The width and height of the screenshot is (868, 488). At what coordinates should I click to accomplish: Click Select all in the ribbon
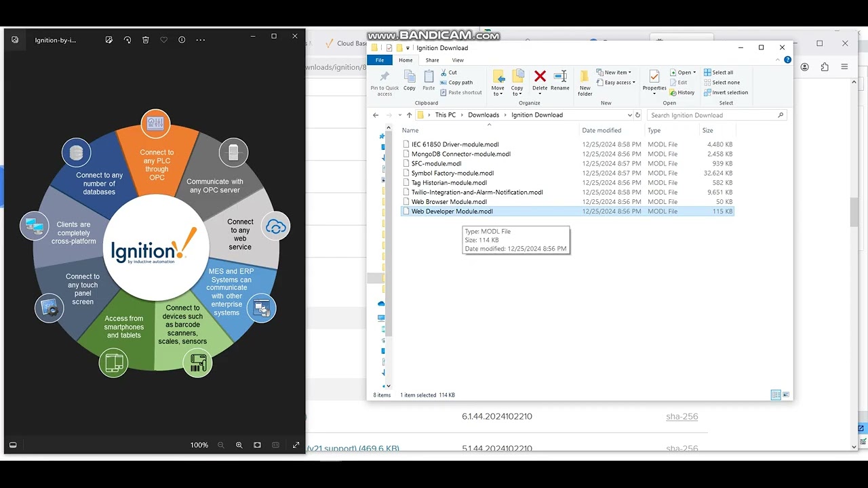[x=718, y=73]
